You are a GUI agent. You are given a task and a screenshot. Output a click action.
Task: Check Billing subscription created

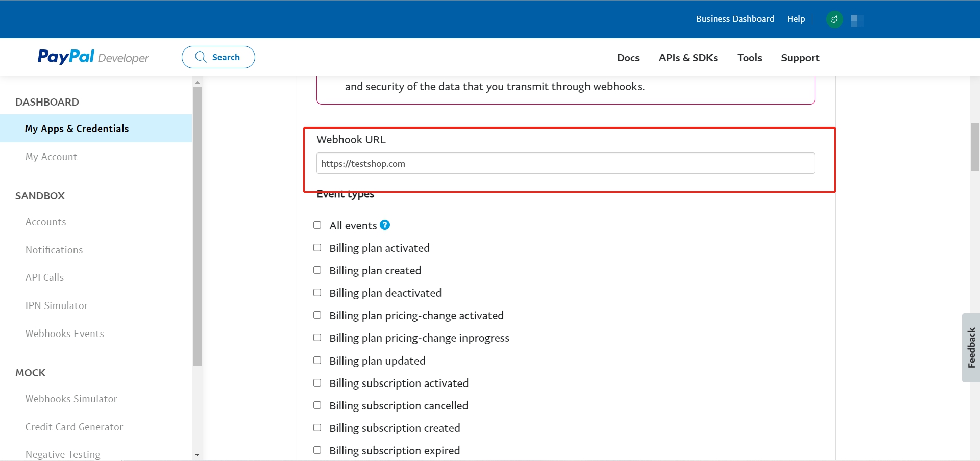pos(317,427)
